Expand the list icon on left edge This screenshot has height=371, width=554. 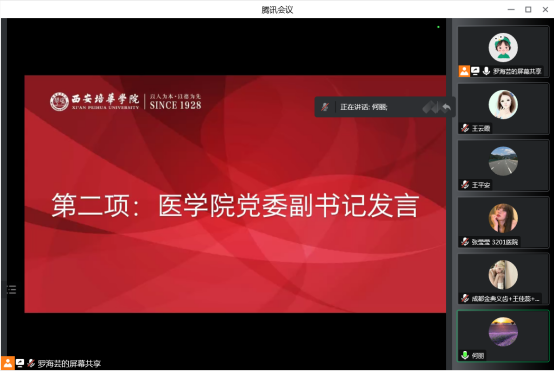coord(12,290)
